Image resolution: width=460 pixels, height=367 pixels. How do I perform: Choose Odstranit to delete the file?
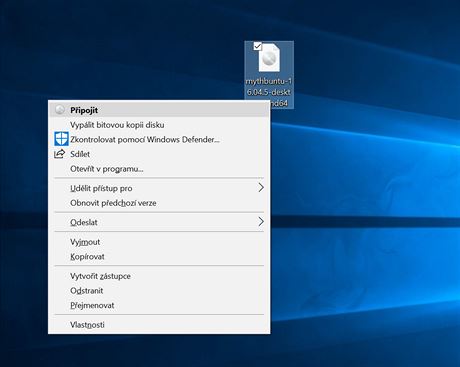[x=159, y=290]
